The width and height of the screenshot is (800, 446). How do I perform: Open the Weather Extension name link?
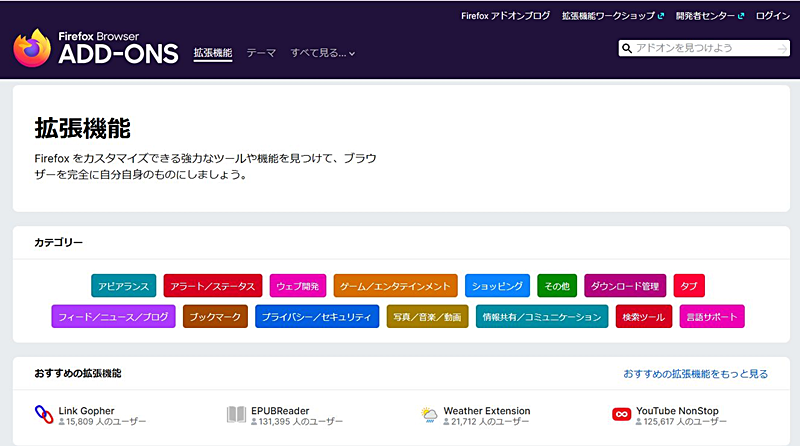(x=487, y=411)
